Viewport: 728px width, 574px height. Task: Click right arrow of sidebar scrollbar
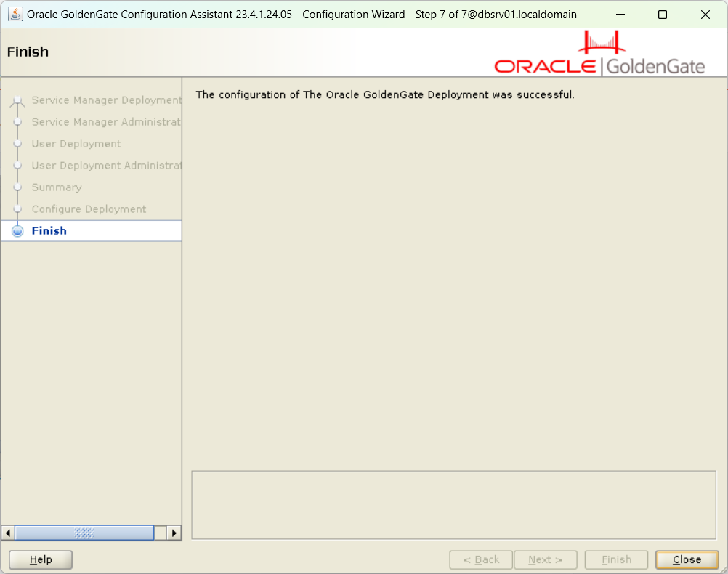coord(174,533)
